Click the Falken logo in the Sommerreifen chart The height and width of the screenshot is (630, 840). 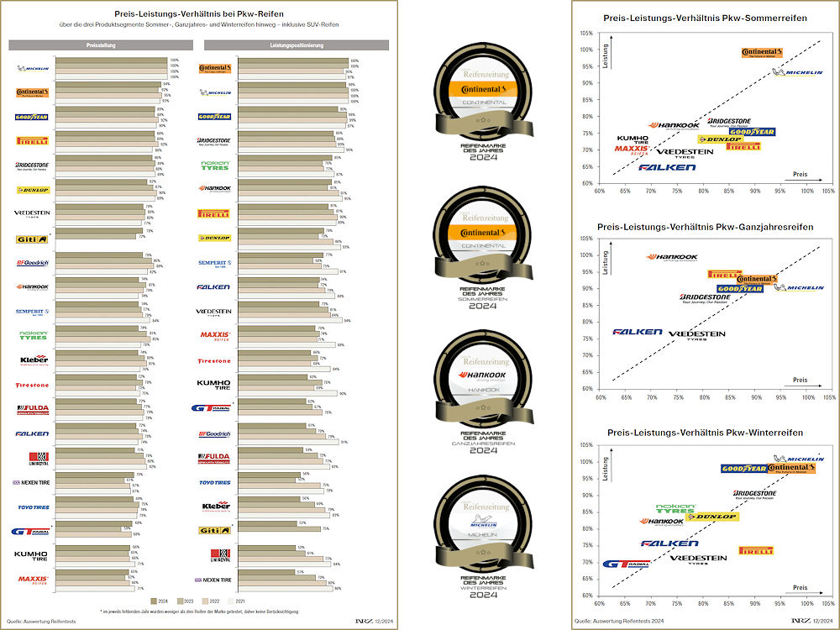667,168
